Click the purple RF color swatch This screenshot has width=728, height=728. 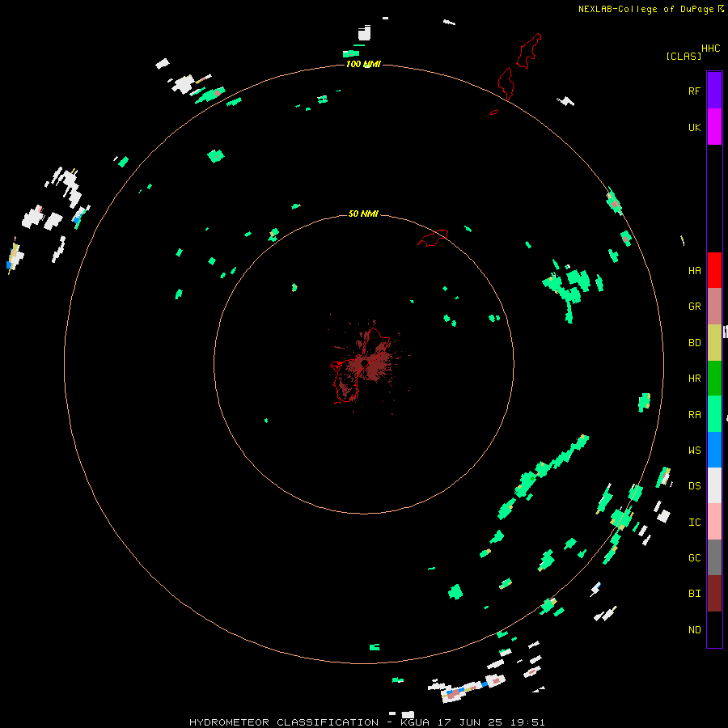click(x=714, y=91)
